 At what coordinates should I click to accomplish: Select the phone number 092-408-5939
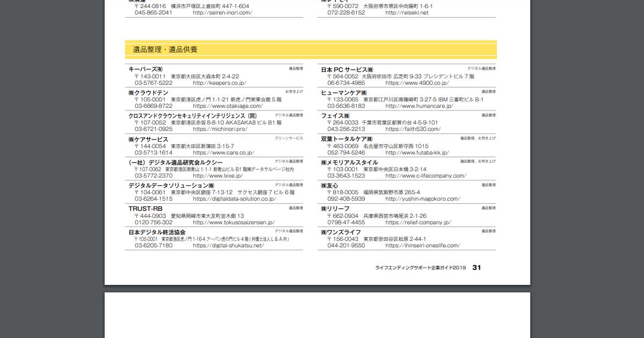pyautogui.click(x=346, y=199)
